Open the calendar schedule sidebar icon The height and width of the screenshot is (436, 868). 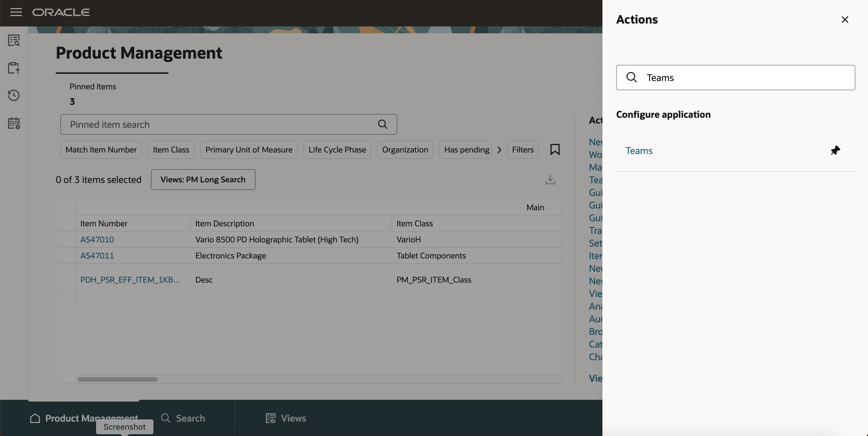click(14, 123)
